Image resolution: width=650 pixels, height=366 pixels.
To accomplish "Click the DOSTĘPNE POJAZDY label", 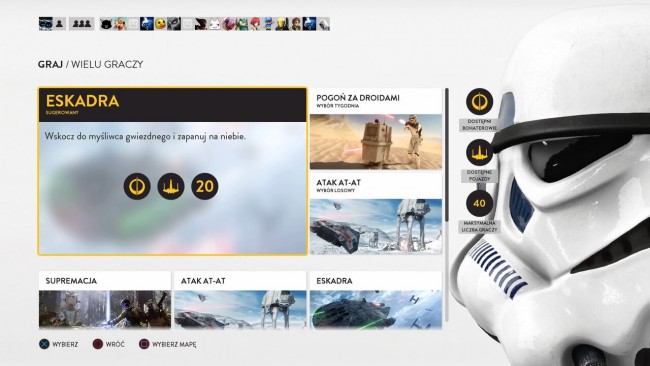I will 479,175.
